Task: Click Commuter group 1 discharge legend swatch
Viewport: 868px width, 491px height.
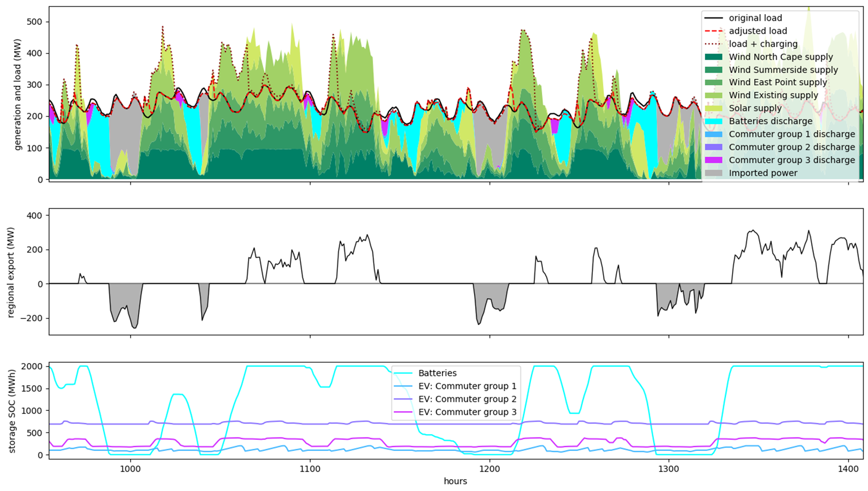Action: tap(714, 134)
